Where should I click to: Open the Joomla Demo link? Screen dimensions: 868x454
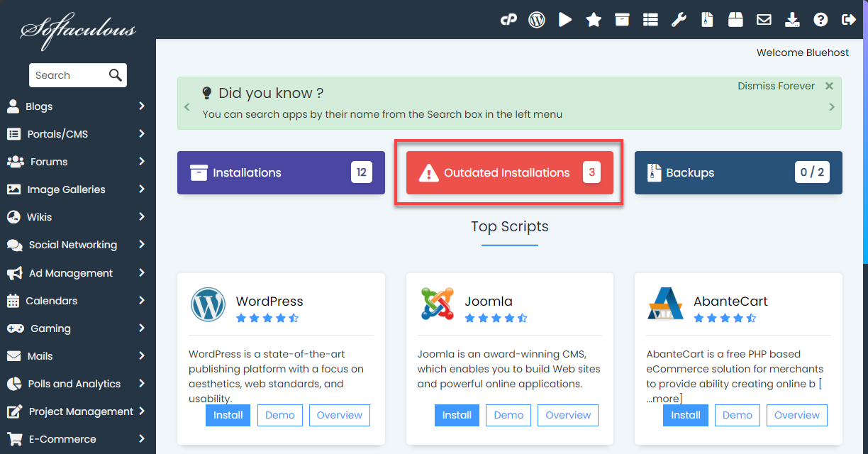click(x=508, y=415)
